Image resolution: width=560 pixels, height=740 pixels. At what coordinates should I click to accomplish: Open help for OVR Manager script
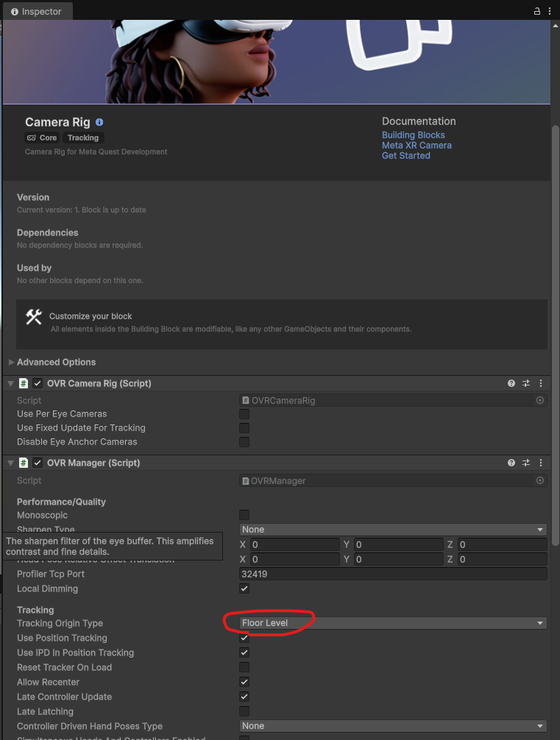point(511,463)
